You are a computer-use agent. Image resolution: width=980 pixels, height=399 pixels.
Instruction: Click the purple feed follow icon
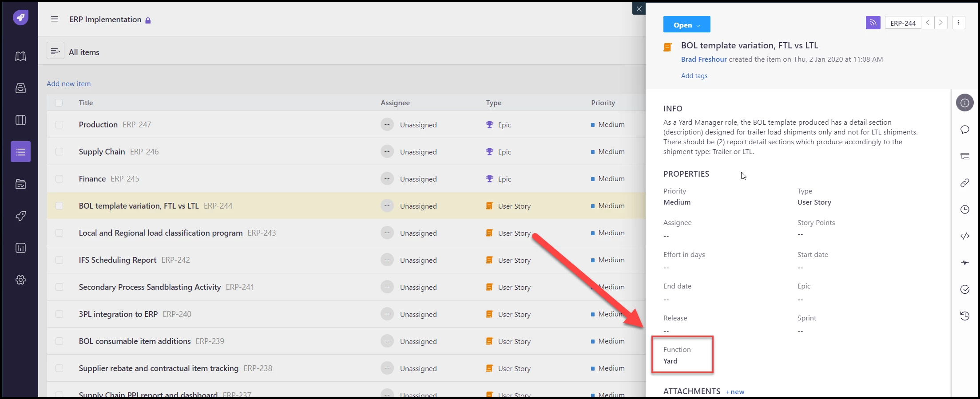click(873, 23)
